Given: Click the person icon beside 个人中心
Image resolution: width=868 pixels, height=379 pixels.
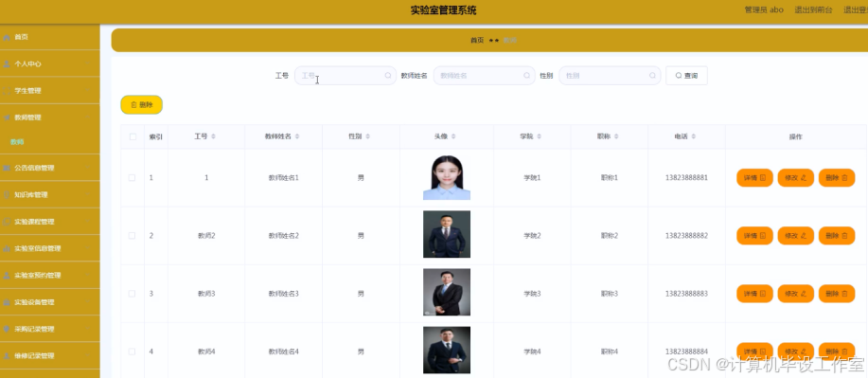Looking at the screenshot, I should 7,63.
